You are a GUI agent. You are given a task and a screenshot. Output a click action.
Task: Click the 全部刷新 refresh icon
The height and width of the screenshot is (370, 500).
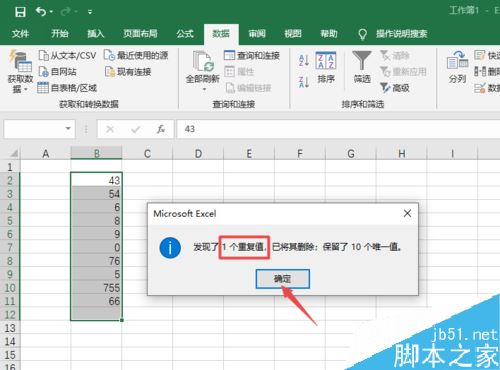[x=203, y=62]
